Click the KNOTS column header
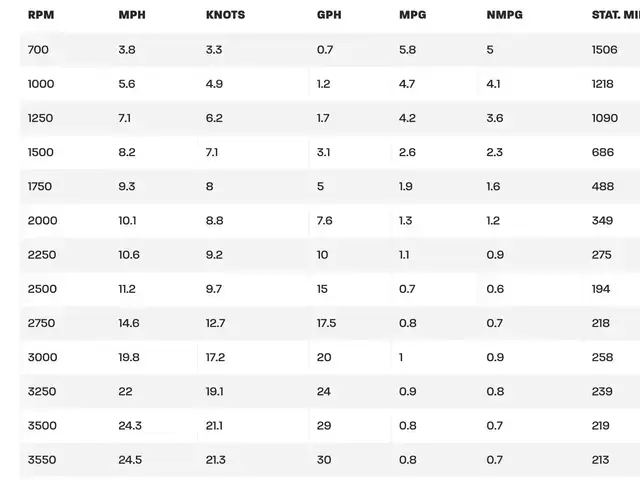The image size is (640, 480). click(x=225, y=15)
